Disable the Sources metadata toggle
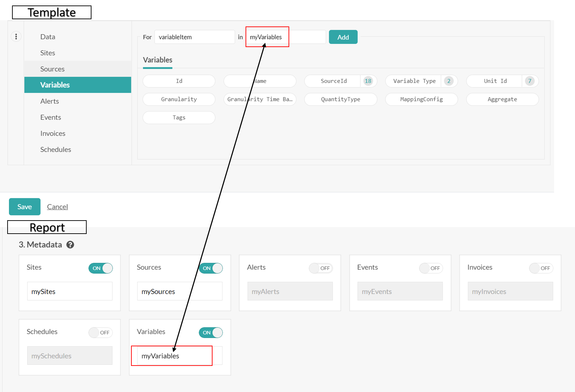The width and height of the screenshot is (575, 392). [211, 268]
